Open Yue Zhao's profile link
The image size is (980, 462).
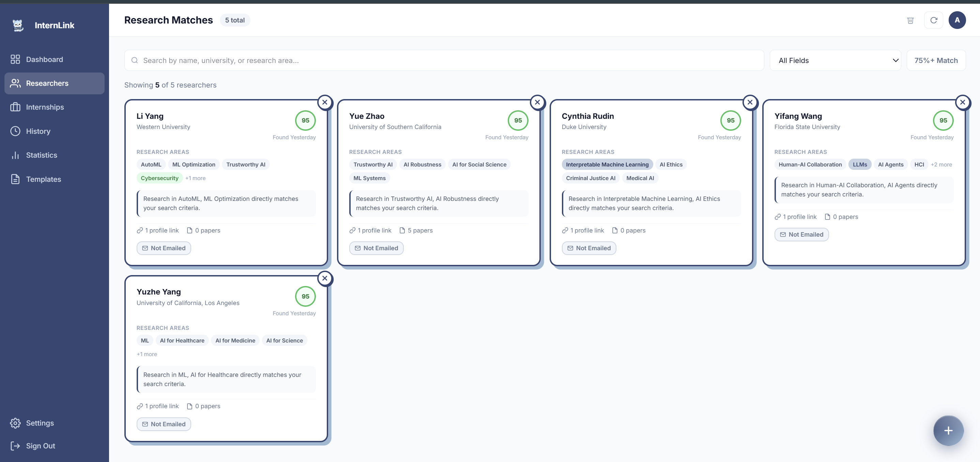pyautogui.click(x=370, y=231)
